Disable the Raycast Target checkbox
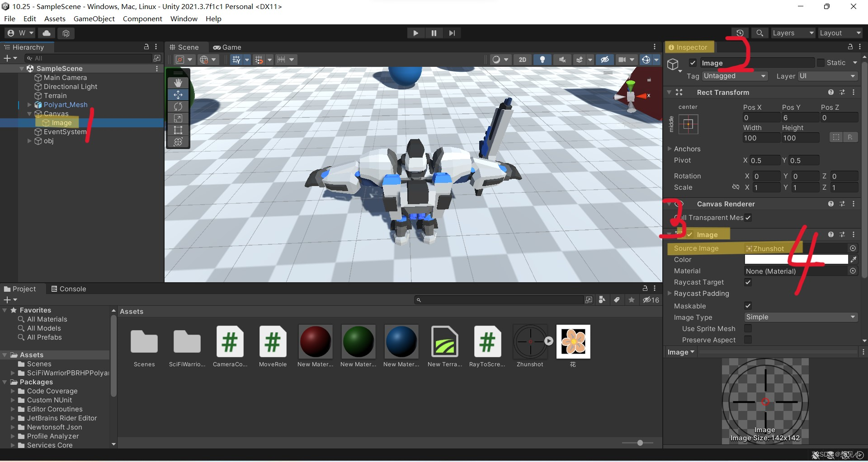 pos(748,282)
